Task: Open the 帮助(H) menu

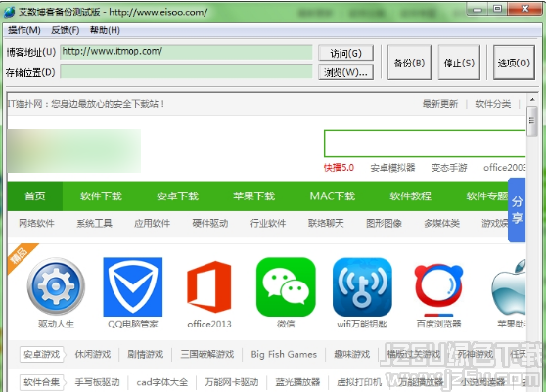Action: coord(105,30)
